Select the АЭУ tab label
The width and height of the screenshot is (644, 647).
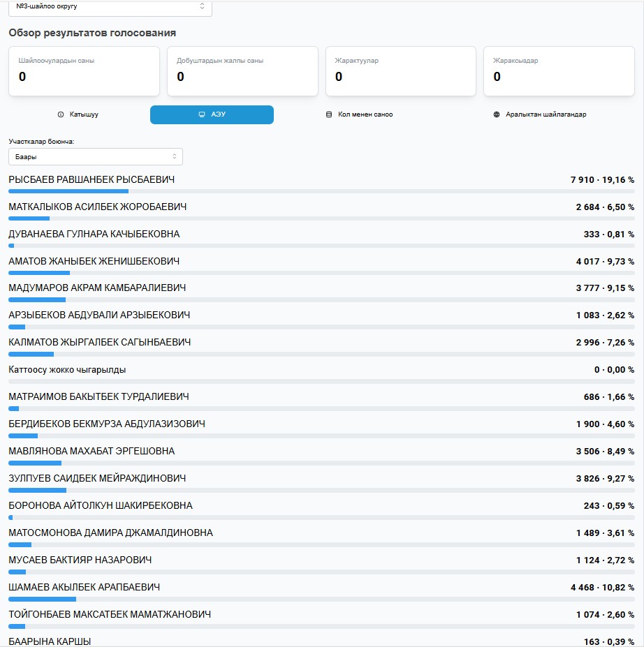(x=218, y=114)
